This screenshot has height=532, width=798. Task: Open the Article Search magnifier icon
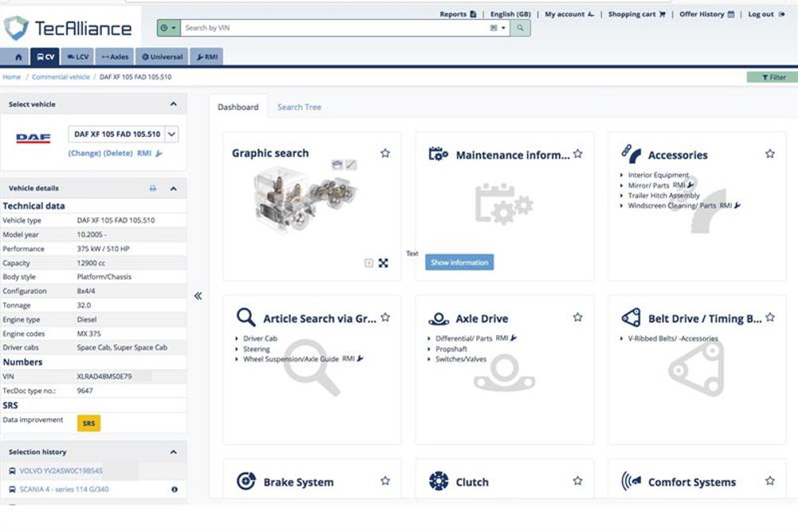(246, 317)
